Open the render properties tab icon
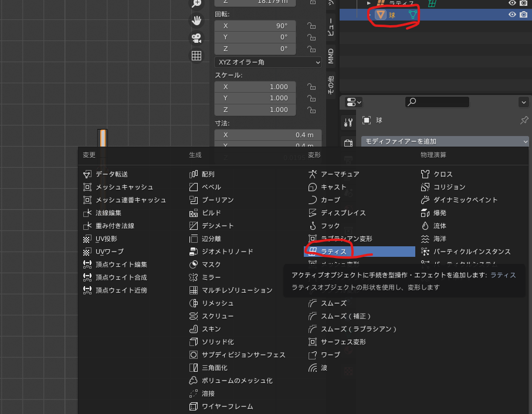The height and width of the screenshot is (414, 532). coord(348,143)
